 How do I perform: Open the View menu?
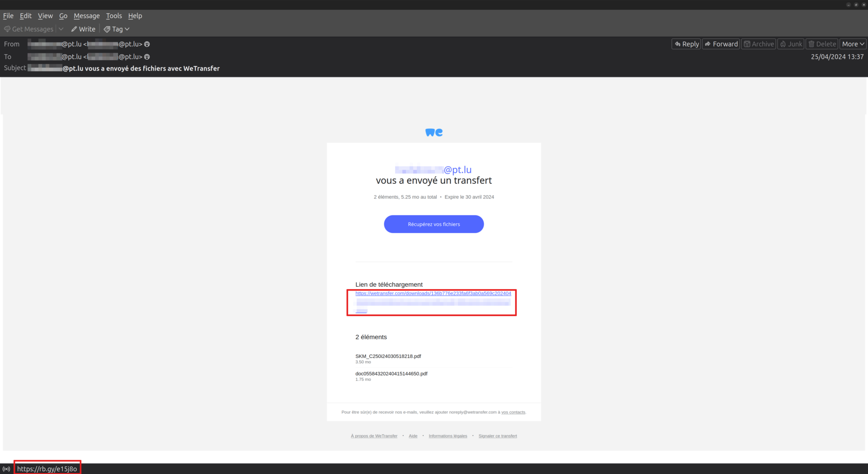[x=45, y=16]
